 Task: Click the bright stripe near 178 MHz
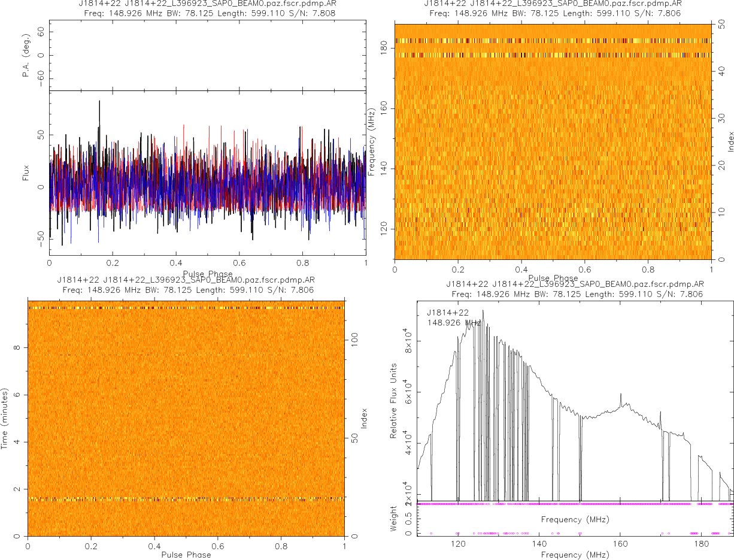point(552,55)
